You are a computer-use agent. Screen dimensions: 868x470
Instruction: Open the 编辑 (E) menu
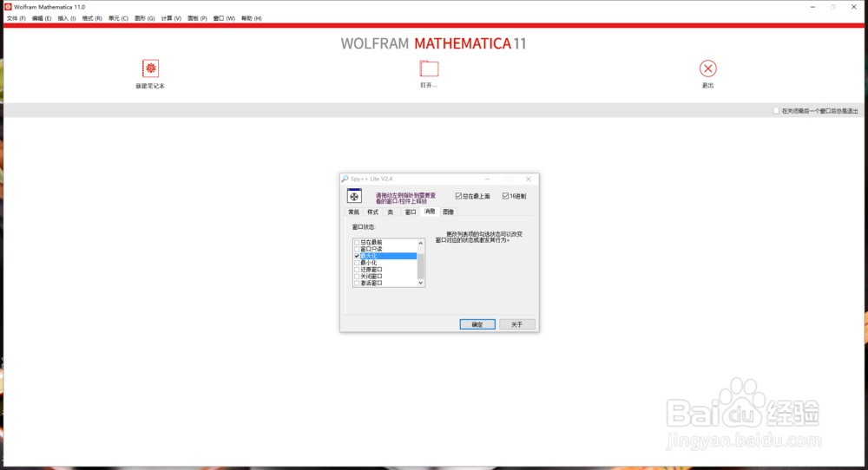tap(42, 18)
